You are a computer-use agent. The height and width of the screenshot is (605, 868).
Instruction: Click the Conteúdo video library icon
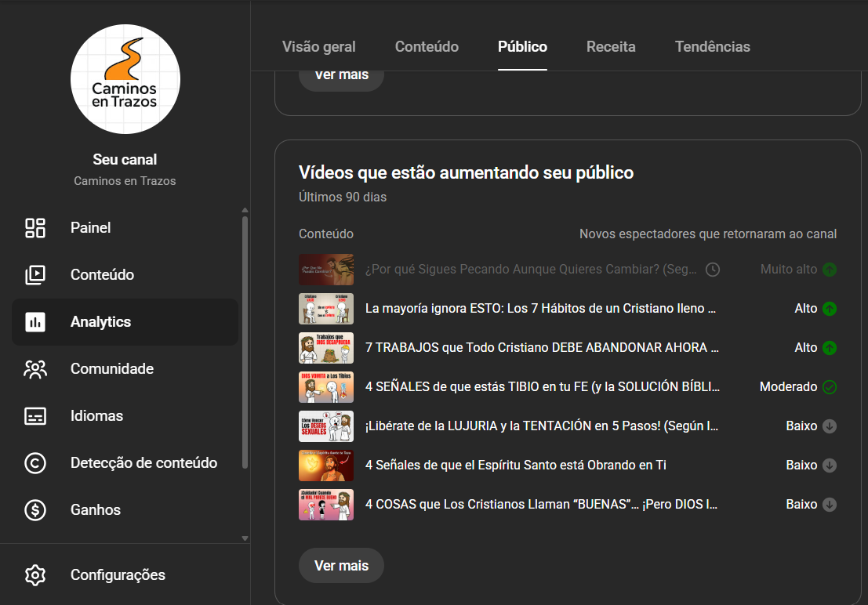(35, 275)
